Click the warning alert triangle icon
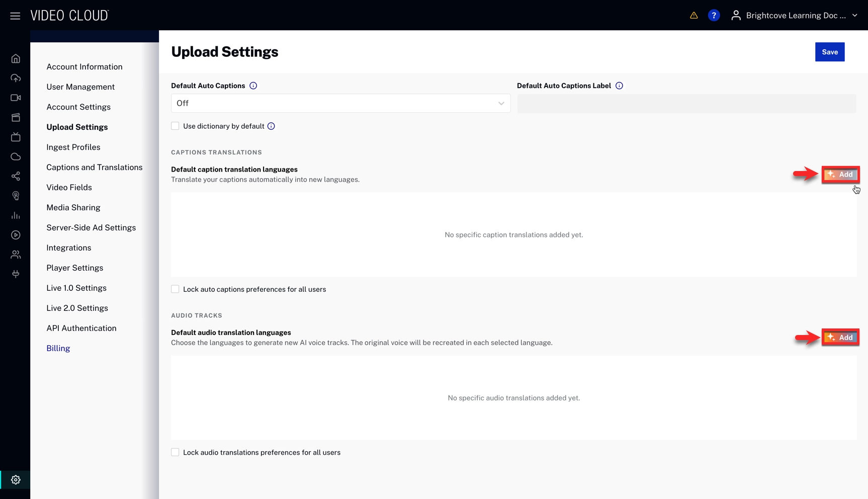The width and height of the screenshot is (868, 499). (693, 16)
